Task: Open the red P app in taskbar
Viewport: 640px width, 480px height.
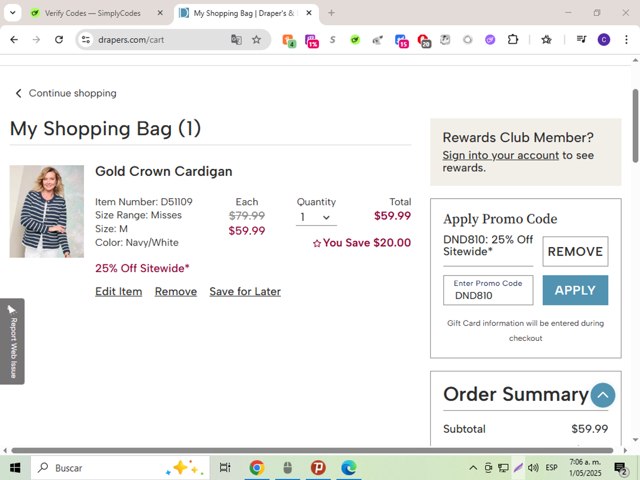Action: coord(318,468)
